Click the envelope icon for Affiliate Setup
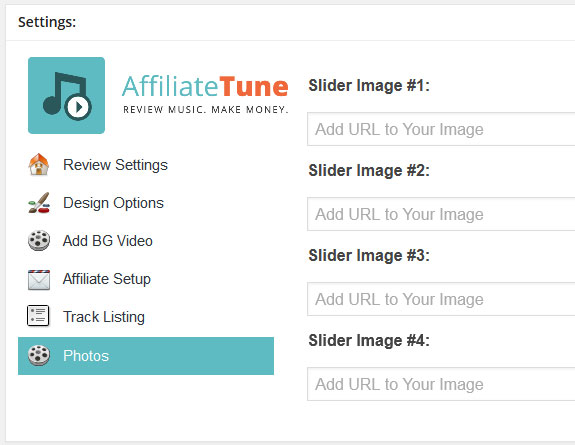The height and width of the screenshot is (445, 575). coord(39,280)
